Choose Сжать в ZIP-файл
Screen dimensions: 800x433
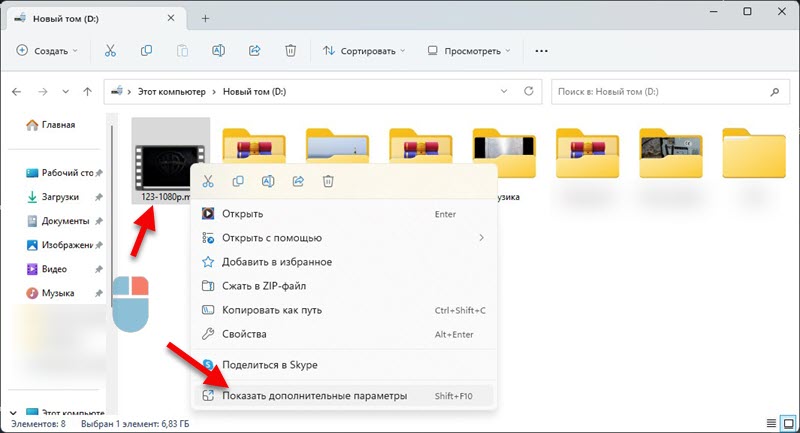(276, 286)
